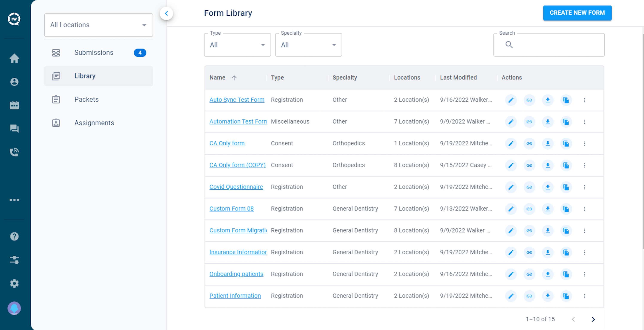Open the Settings gear icon
Image resolution: width=644 pixels, height=330 pixels.
[14, 283]
